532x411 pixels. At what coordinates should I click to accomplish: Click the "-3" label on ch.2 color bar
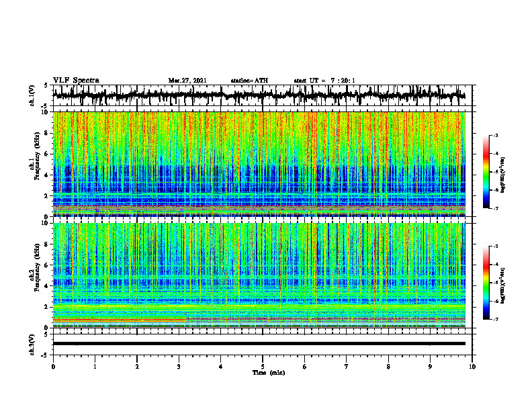495,246
